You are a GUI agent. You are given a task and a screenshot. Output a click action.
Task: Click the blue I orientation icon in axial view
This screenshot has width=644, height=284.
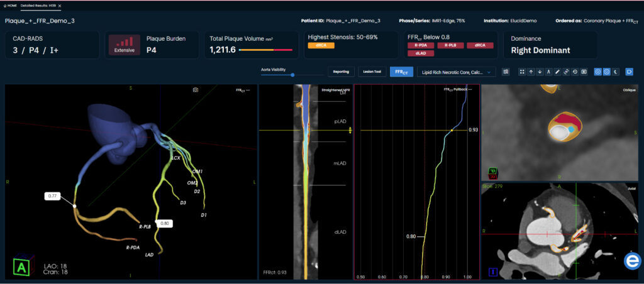pyautogui.click(x=493, y=272)
